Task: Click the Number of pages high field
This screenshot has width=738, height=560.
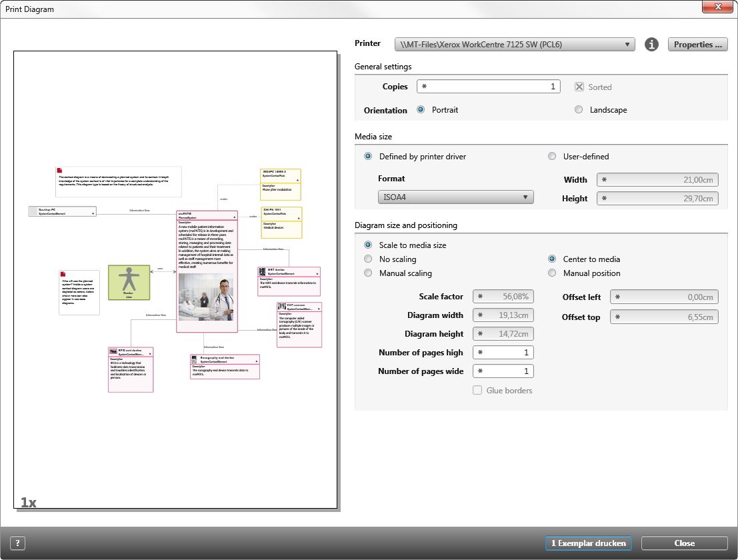Action: (x=503, y=353)
